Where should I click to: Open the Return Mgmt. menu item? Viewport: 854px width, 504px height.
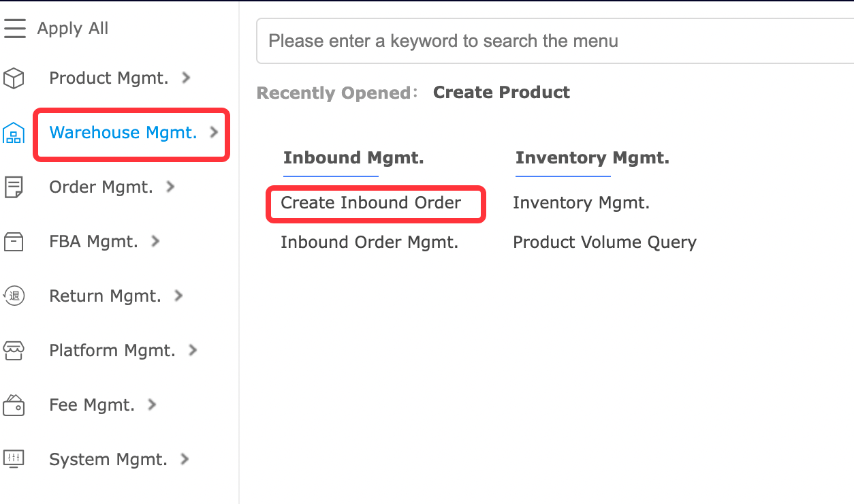pyautogui.click(x=105, y=296)
